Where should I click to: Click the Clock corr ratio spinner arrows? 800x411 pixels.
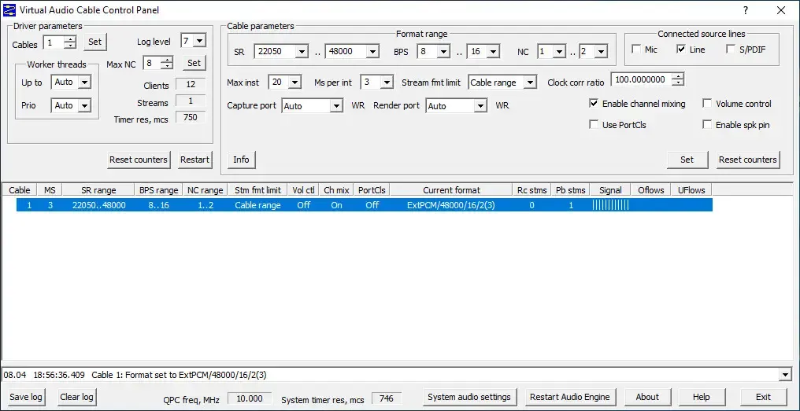(x=678, y=80)
